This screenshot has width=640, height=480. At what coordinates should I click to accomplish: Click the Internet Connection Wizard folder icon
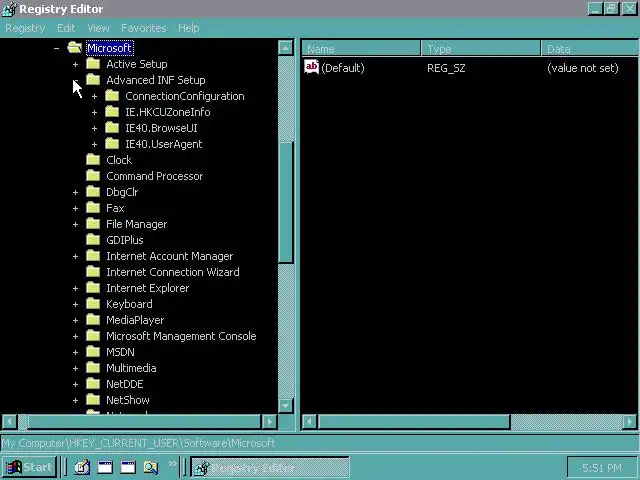(x=93, y=272)
